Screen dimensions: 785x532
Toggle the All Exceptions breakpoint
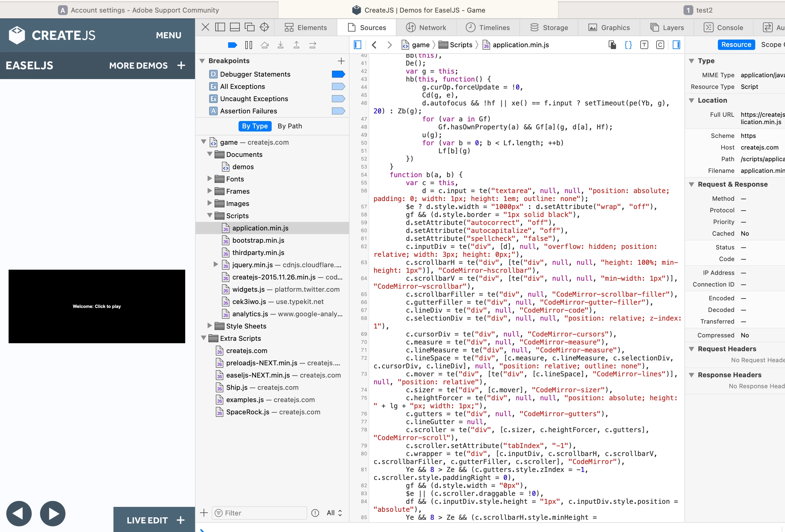pyautogui.click(x=338, y=86)
